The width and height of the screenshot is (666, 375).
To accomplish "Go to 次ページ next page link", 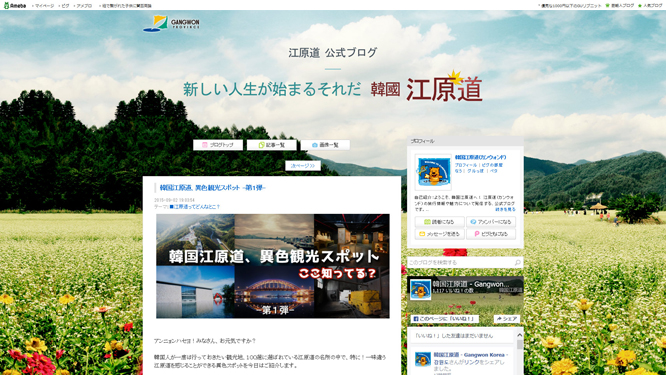I will point(303,166).
